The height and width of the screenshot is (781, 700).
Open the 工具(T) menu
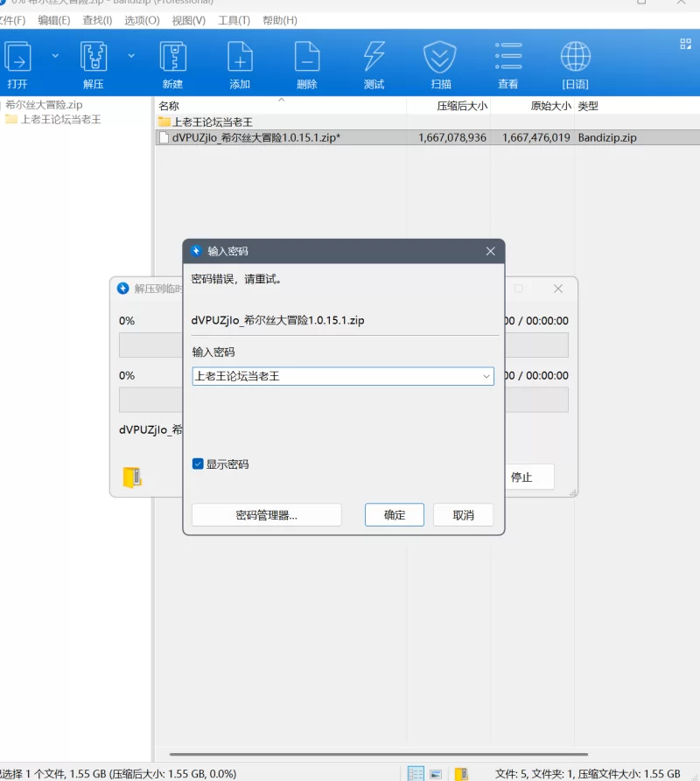pos(234,20)
